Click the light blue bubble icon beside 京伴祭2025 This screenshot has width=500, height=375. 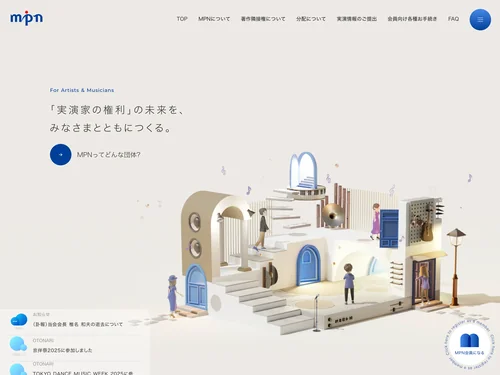[x=18, y=344]
